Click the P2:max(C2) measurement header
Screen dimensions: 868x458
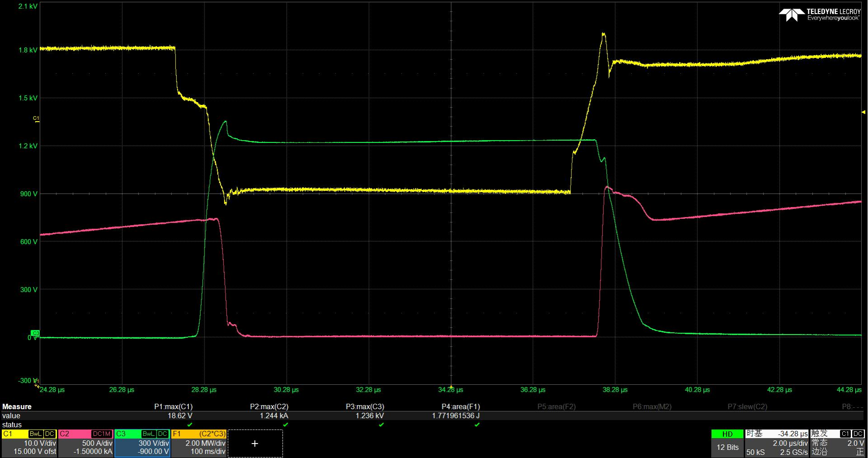point(269,406)
